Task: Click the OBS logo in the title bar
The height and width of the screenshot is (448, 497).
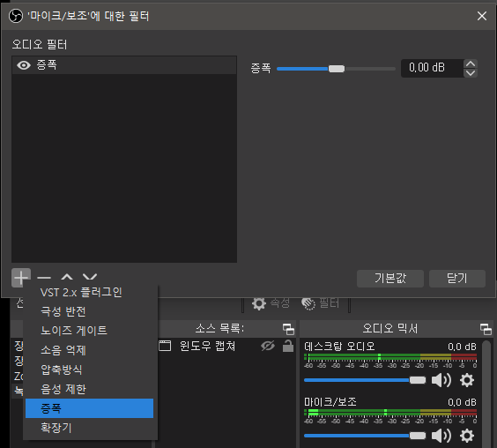Action: [x=16, y=16]
